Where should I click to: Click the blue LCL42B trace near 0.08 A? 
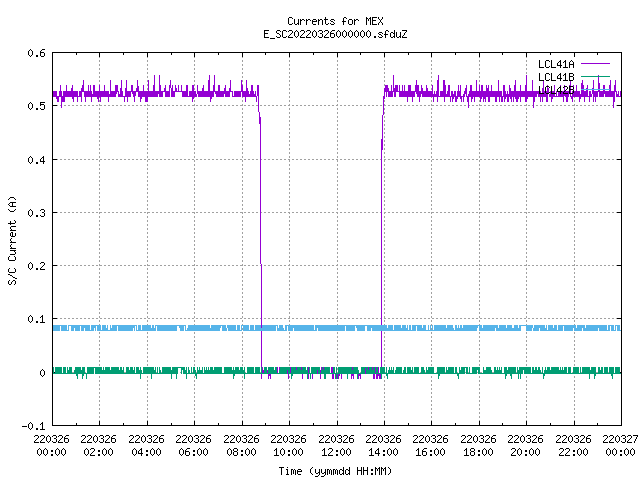pyautogui.click(x=337, y=328)
